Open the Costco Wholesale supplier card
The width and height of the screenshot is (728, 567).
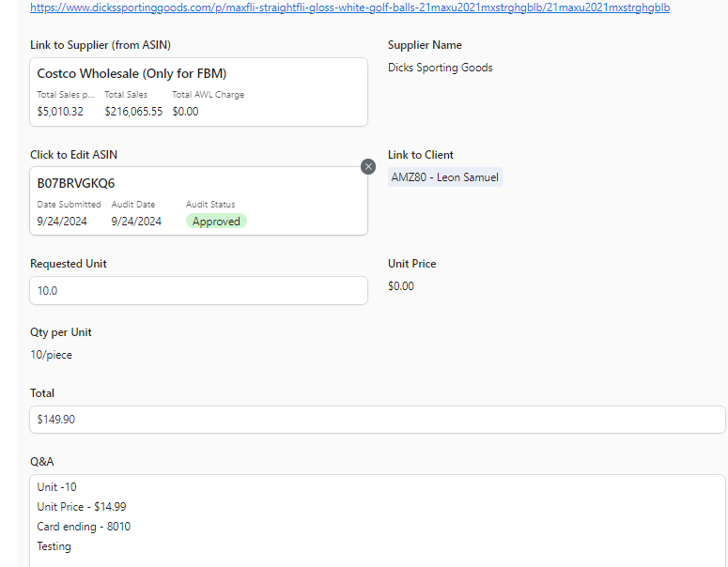coord(199,92)
